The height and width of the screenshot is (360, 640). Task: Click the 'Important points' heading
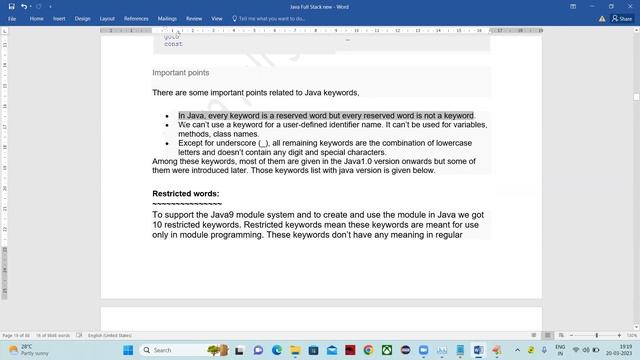[x=181, y=73]
